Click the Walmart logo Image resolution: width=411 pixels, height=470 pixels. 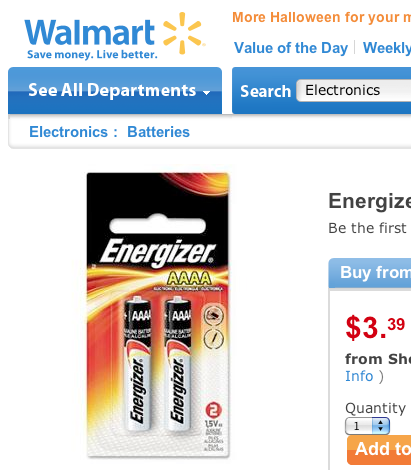pos(114,35)
